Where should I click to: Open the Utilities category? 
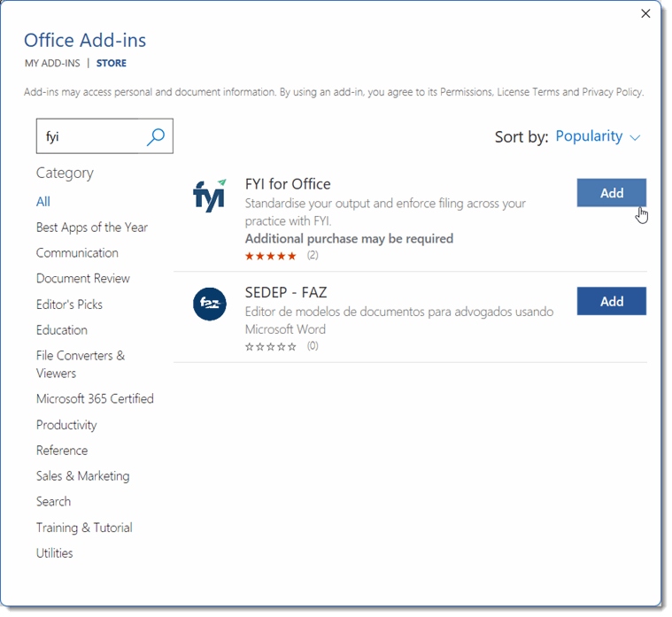[54, 553]
